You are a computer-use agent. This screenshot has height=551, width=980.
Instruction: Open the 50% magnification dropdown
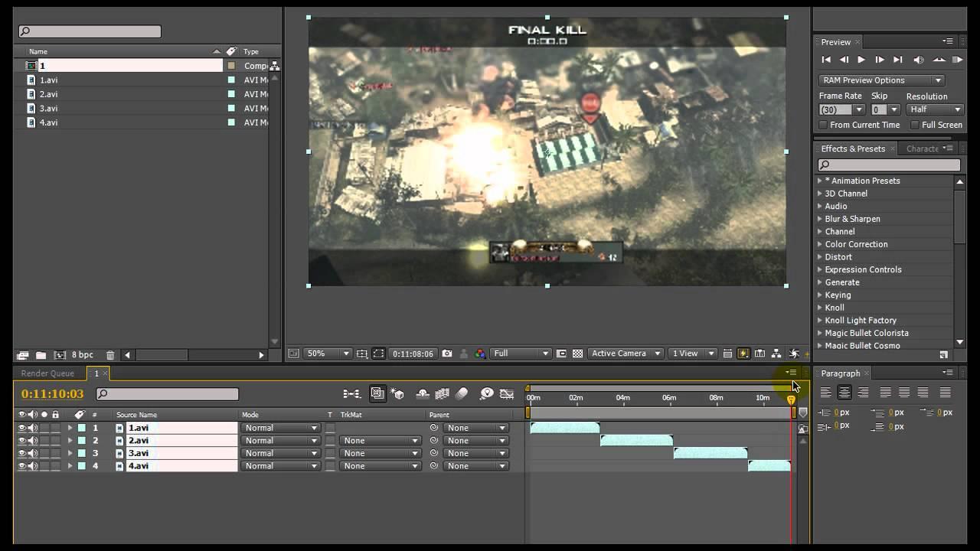pos(328,354)
